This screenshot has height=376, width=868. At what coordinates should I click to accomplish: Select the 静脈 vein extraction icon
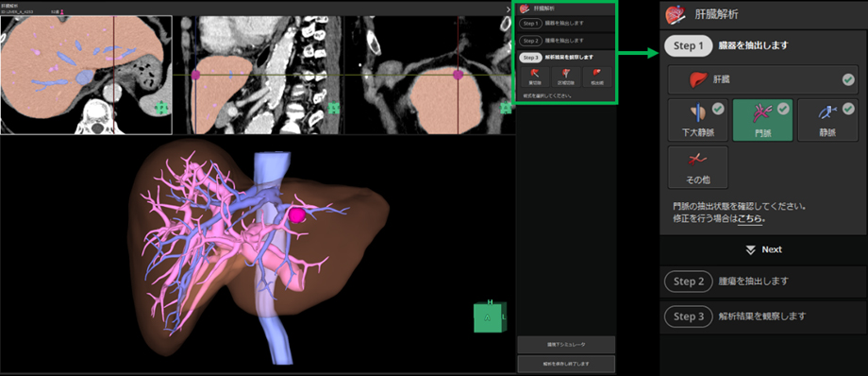tap(827, 120)
